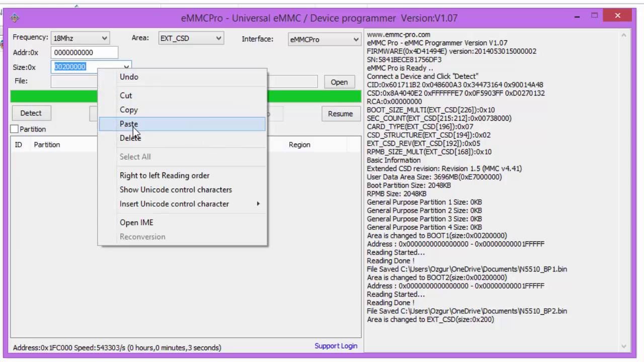Minimize the eMMCPro window
The image size is (644, 362).
577,17
